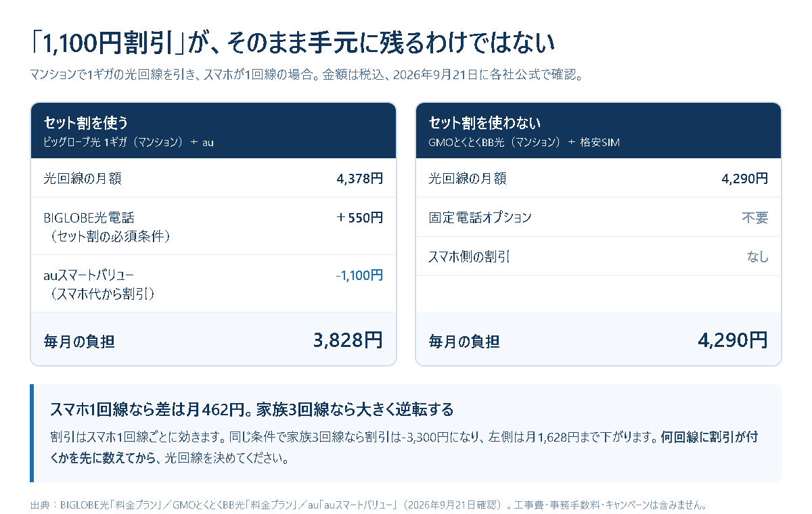The width and height of the screenshot is (812, 514).
Task: Click the 不要 value
Action: click(755, 218)
